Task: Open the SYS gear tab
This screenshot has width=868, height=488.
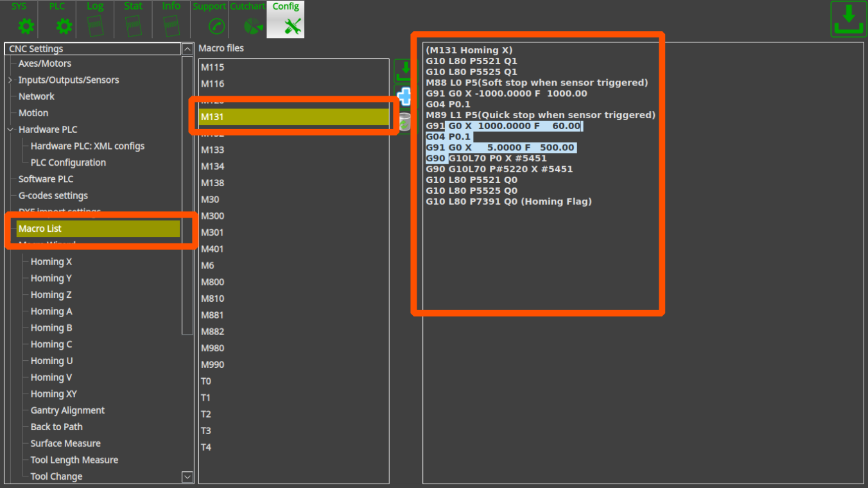Action: point(19,19)
